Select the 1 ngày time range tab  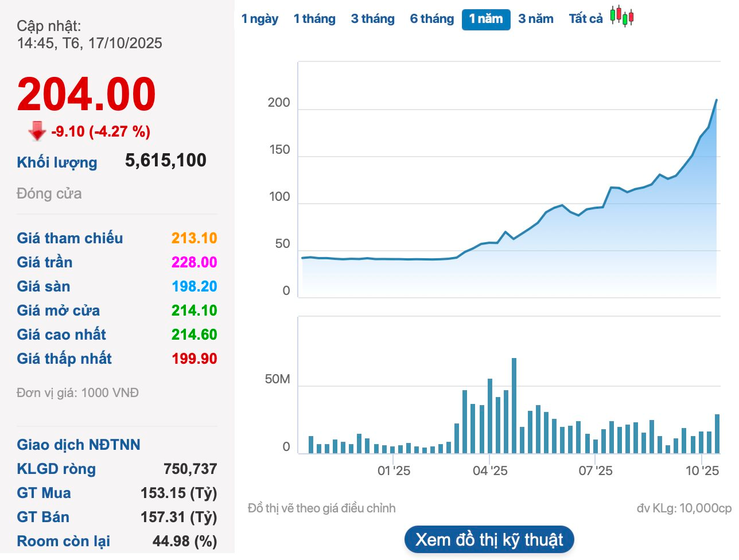tap(259, 19)
